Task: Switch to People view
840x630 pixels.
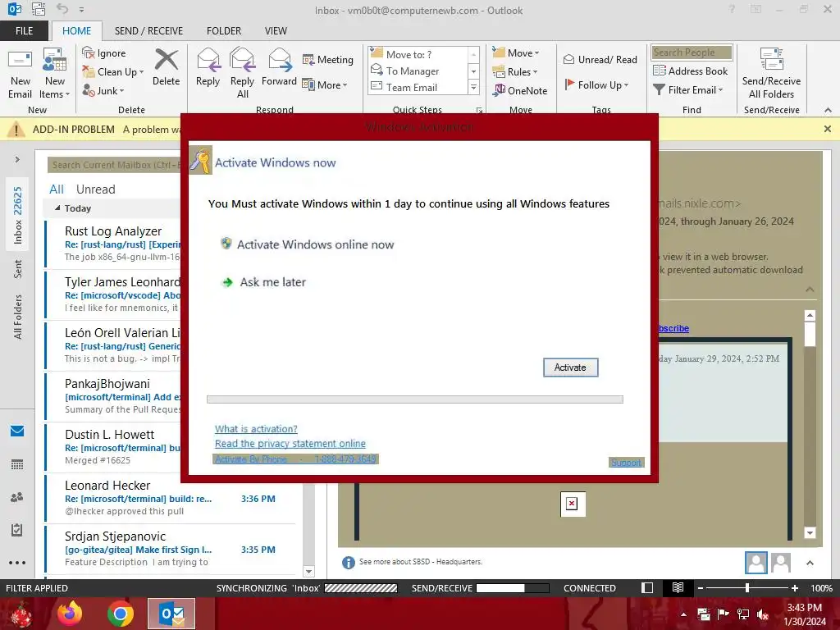Action: 17,497
